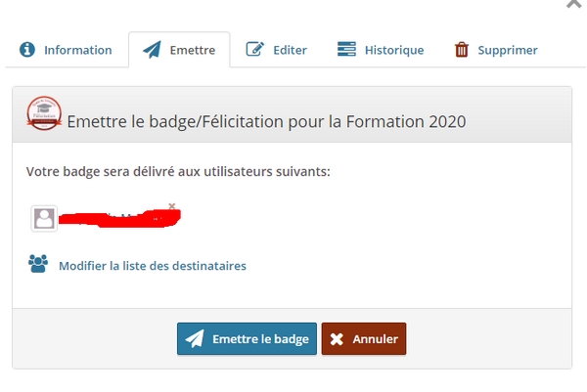
Task: Click the Emettre le badge button
Action: tap(247, 339)
